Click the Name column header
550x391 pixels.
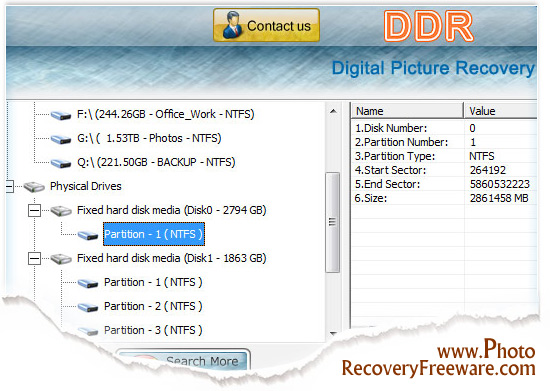tap(407, 111)
